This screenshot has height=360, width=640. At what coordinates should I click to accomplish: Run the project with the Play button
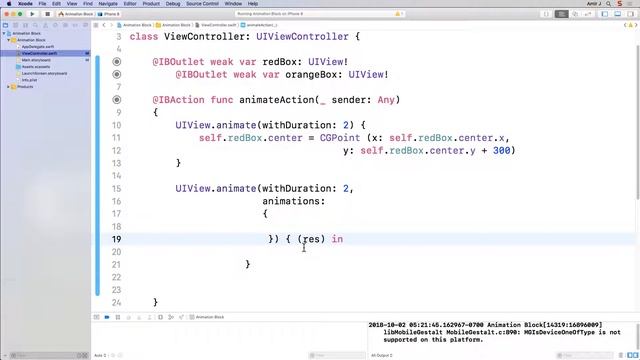(32, 14)
